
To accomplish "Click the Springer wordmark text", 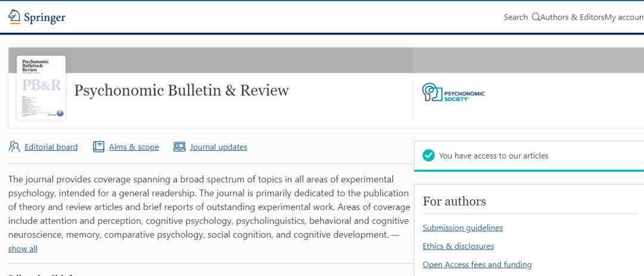I will [x=45, y=18].
